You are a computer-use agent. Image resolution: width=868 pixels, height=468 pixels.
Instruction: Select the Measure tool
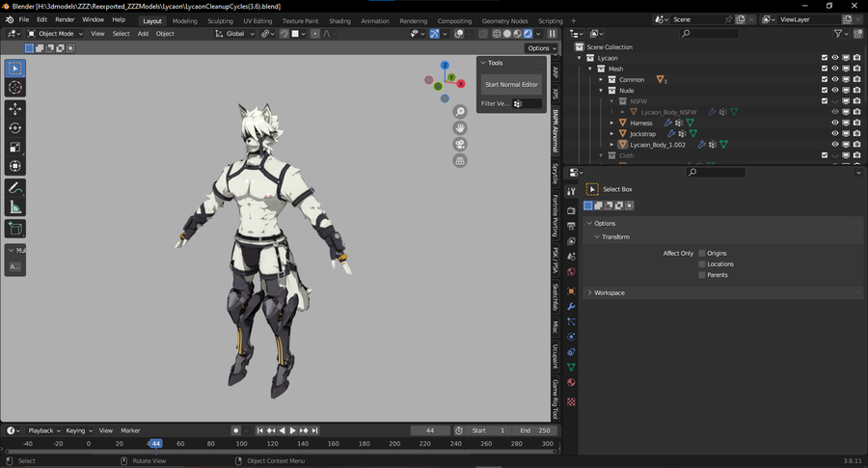(15, 207)
